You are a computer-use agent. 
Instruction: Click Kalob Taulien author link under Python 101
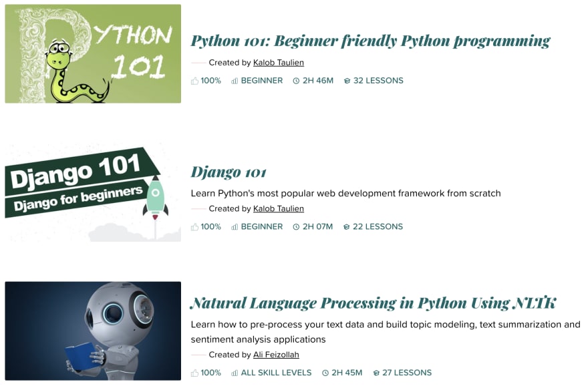[278, 63]
